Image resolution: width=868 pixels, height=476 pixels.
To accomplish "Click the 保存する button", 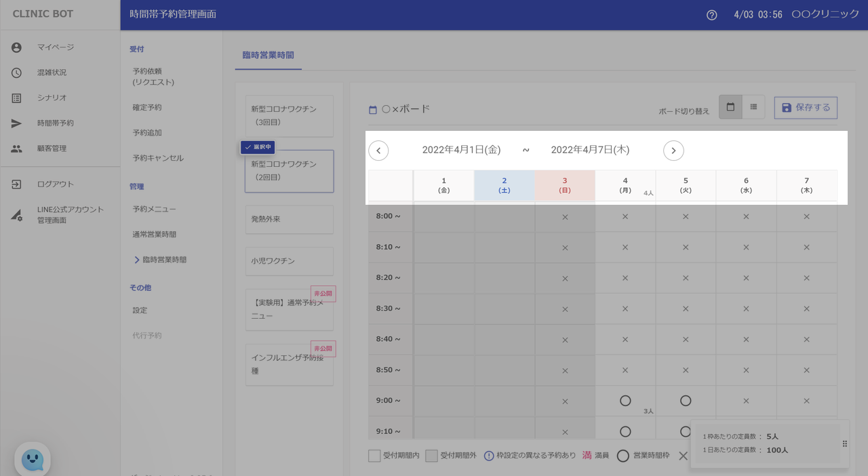I will [x=806, y=108].
